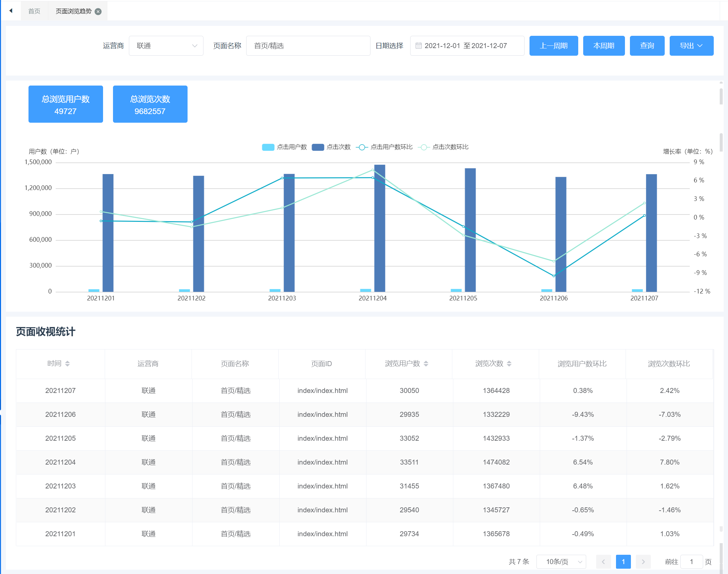The width and height of the screenshot is (728, 574).
Task: Click the 本周期 button
Action: click(604, 46)
